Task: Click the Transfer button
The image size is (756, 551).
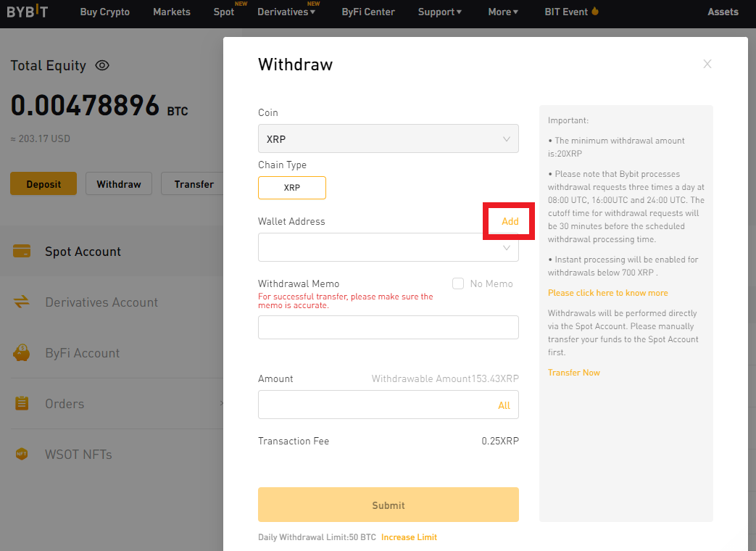Action: tap(194, 183)
